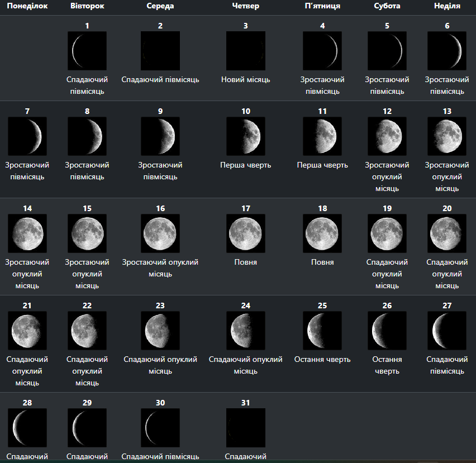Click the "Остання чверть" label under day 25
Screen dimensions: 476x463
[322, 359]
